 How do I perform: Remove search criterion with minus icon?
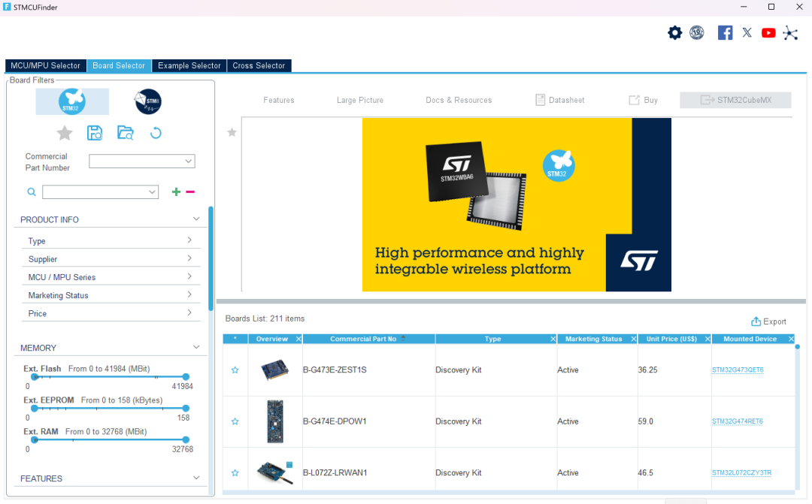coord(190,192)
